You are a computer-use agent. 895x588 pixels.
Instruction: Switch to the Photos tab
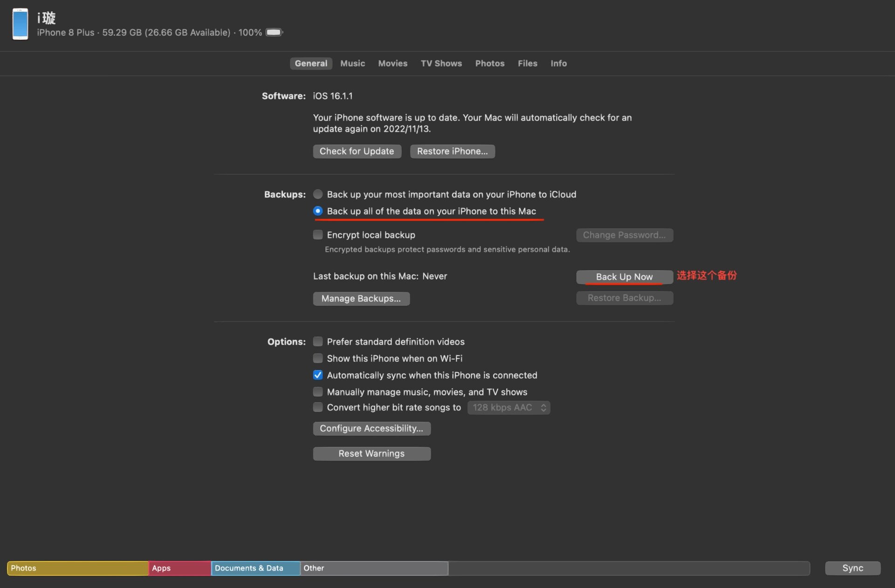coord(489,63)
